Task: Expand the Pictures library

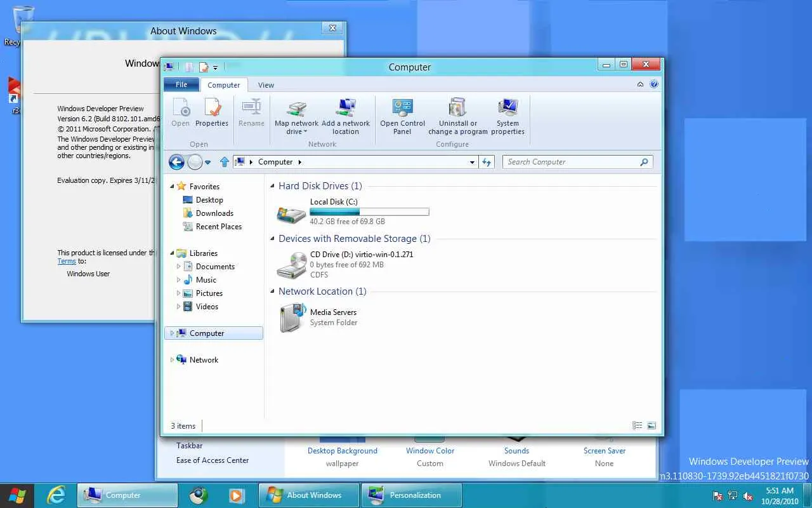Action: 178,293
